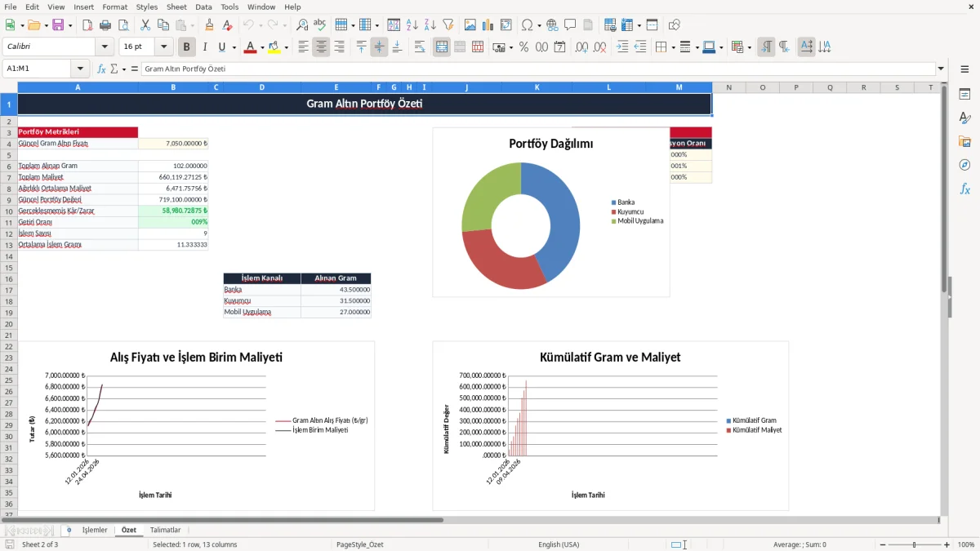Screen dimensions: 980x551
Task: Toggle Wrap Text
Action: pos(420,47)
